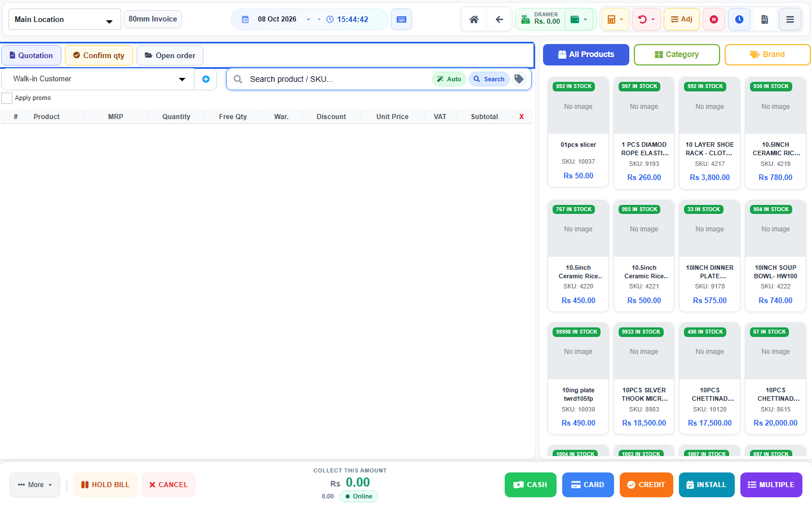Switch to All Products tab
Screen dimensions: 812x508
tap(586, 55)
